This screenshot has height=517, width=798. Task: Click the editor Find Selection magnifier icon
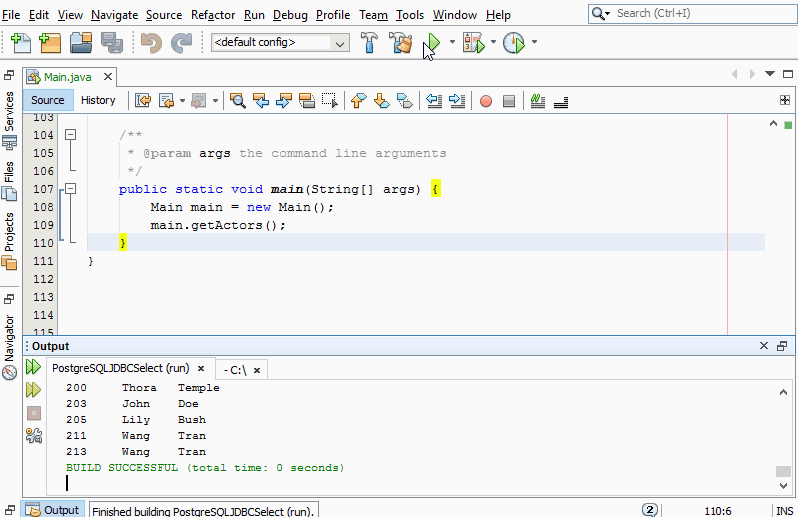238,100
